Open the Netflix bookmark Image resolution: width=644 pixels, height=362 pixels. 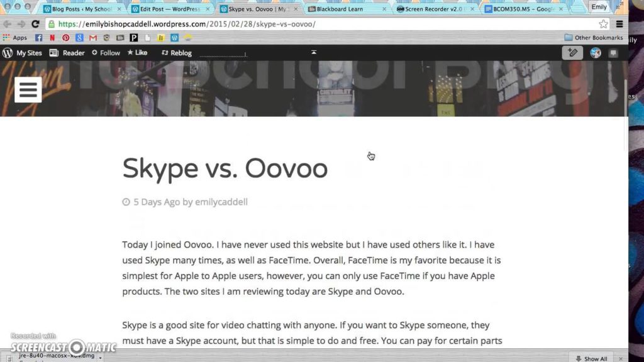[52, 38]
